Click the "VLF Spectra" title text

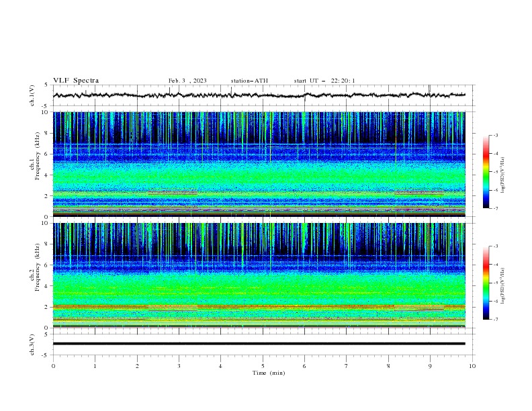tap(76, 81)
